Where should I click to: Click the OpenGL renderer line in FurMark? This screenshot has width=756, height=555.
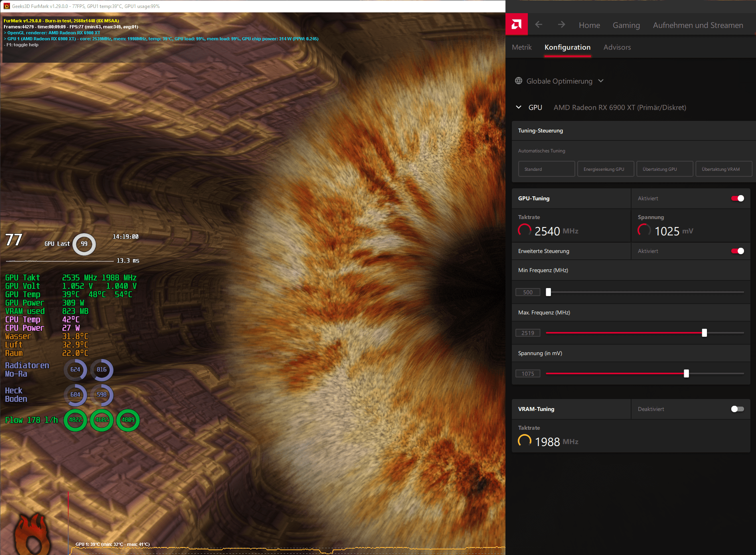tap(52, 33)
